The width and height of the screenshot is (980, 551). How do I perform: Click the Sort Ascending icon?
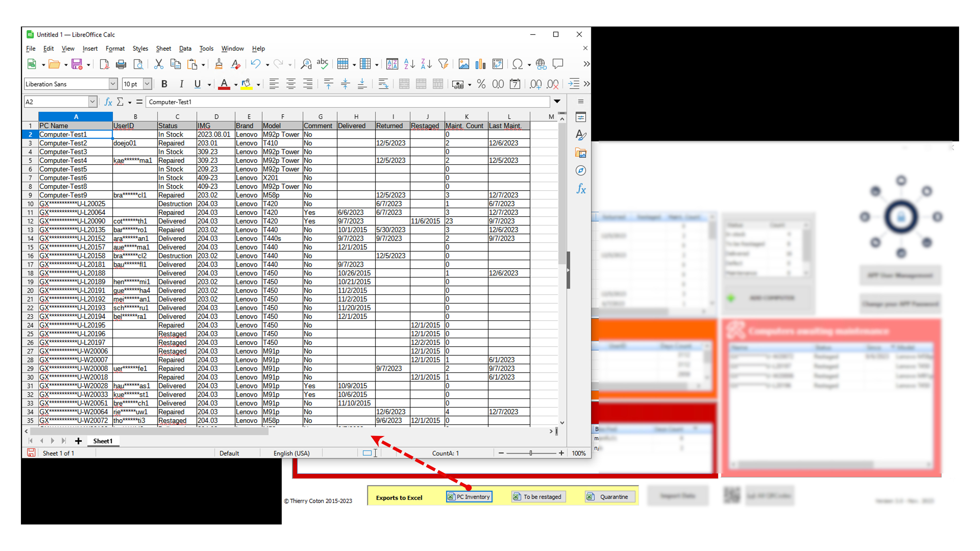[409, 64]
